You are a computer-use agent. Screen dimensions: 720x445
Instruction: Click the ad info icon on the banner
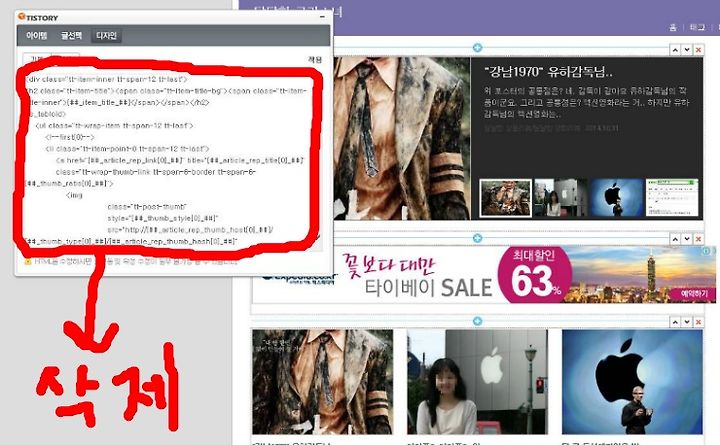point(707,251)
